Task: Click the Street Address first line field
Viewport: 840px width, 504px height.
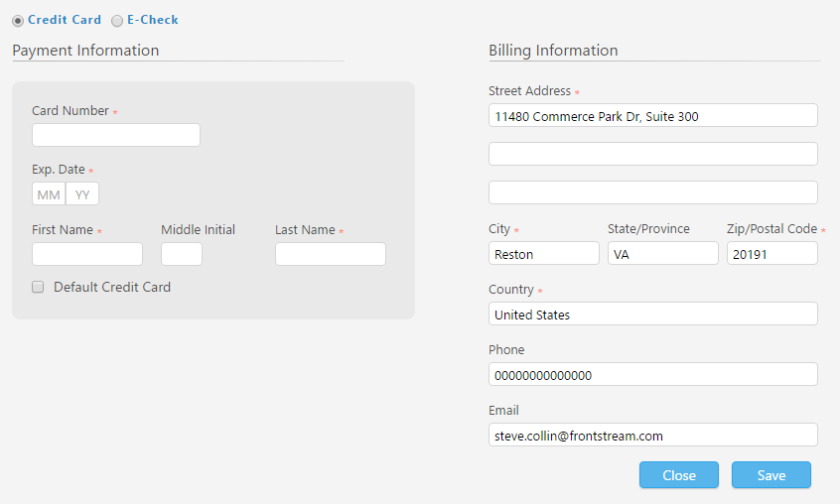Action: pos(652,116)
